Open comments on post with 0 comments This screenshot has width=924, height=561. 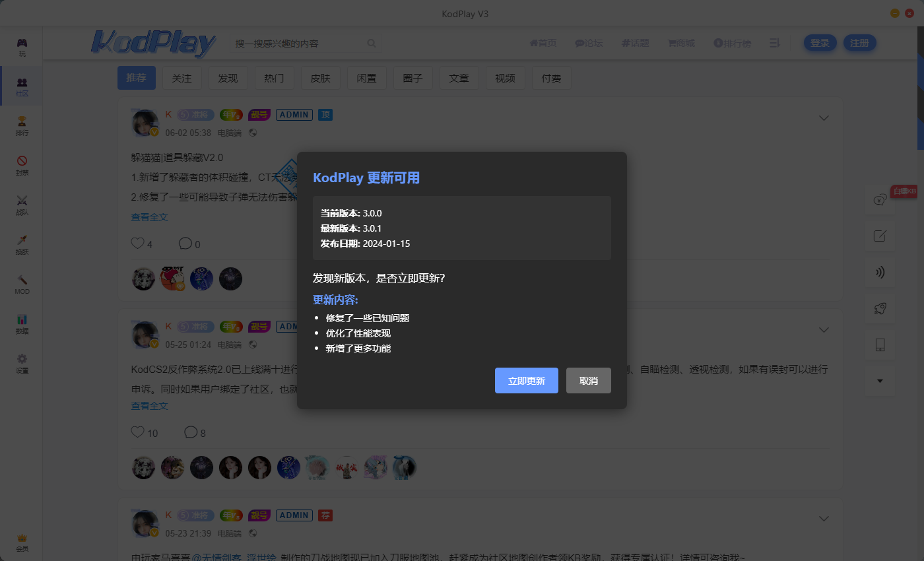185,244
